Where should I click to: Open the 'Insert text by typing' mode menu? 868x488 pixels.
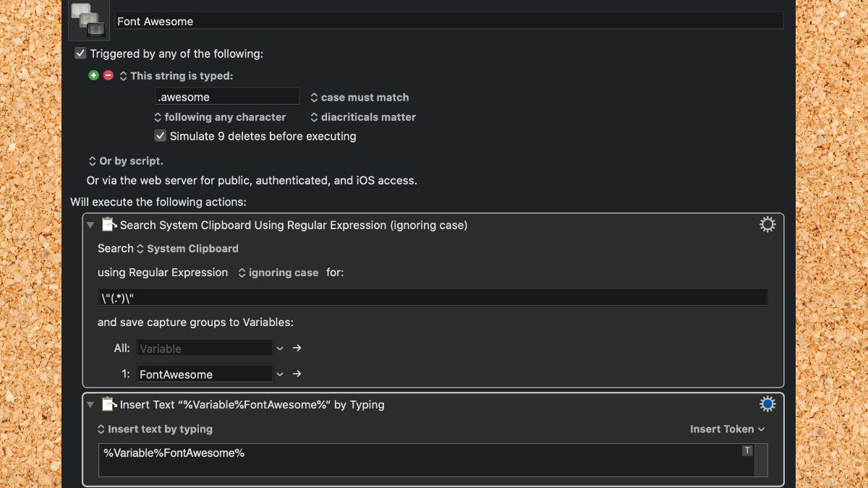click(x=155, y=429)
